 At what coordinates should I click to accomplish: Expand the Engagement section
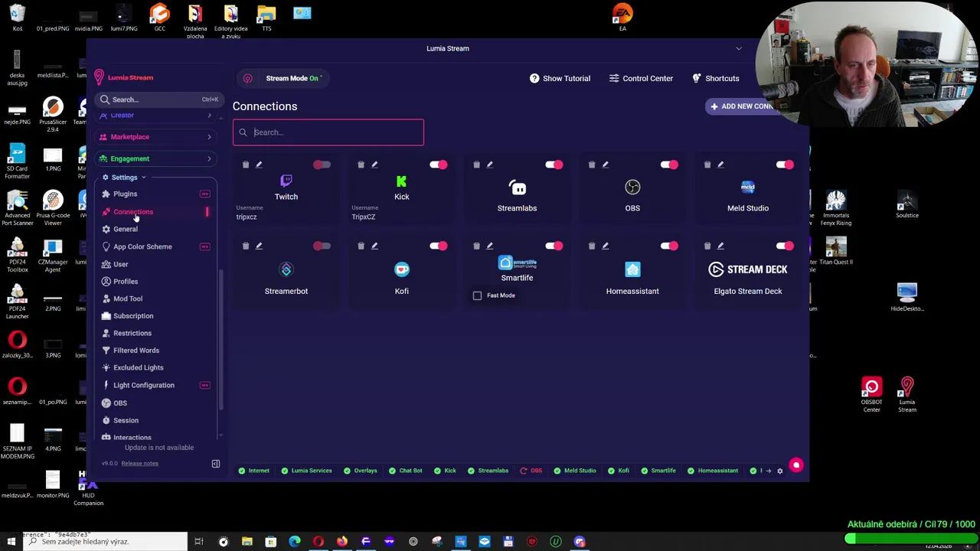(156, 159)
